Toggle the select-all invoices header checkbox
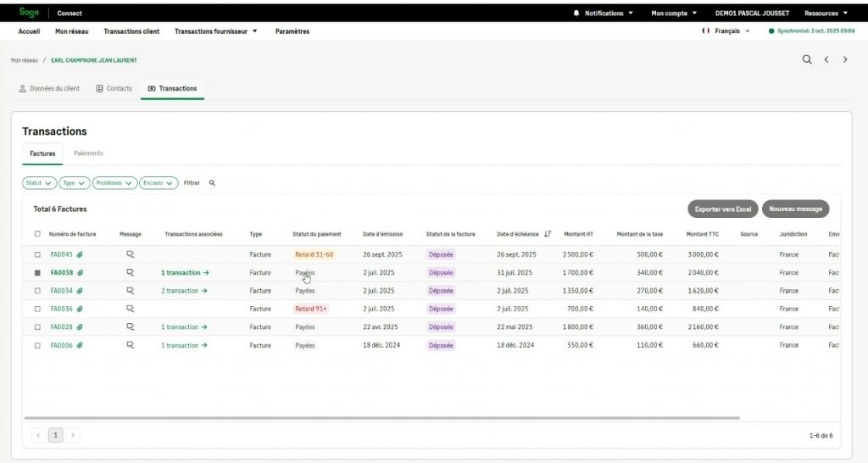868x463 pixels. pyautogui.click(x=37, y=234)
